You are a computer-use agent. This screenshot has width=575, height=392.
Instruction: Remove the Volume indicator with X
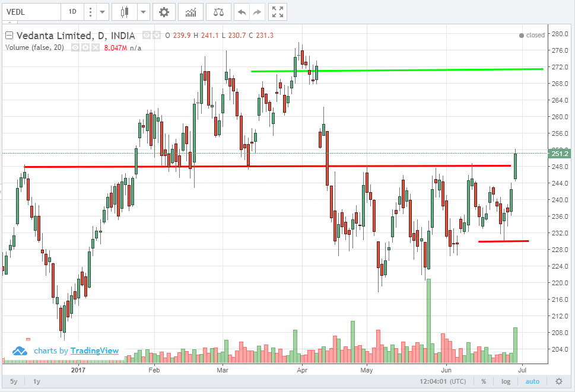[x=96, y=47]
